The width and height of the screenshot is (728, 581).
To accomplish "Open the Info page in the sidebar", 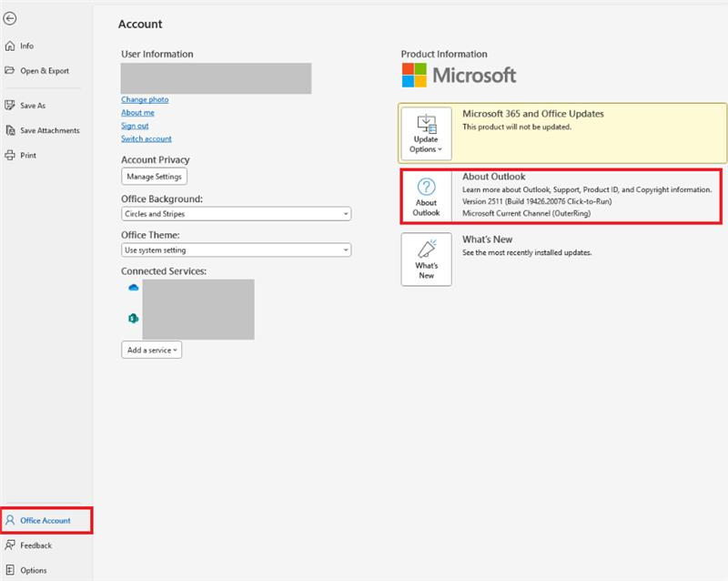I will tap(27, 46).
